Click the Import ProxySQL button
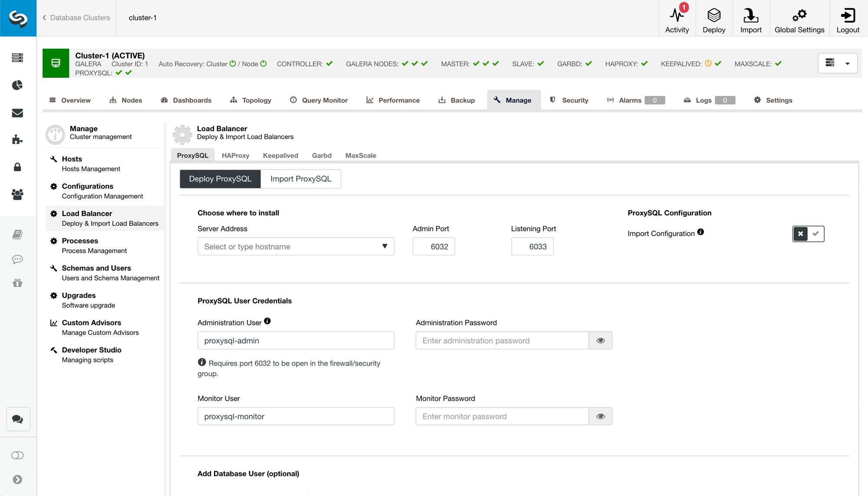The height and width of the screenshot is (496, 868). pos(300,179)
